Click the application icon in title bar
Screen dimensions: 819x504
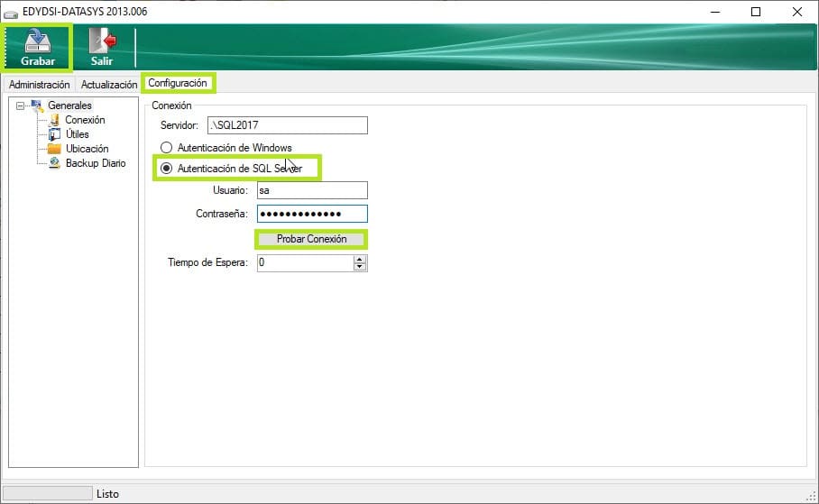12,12
